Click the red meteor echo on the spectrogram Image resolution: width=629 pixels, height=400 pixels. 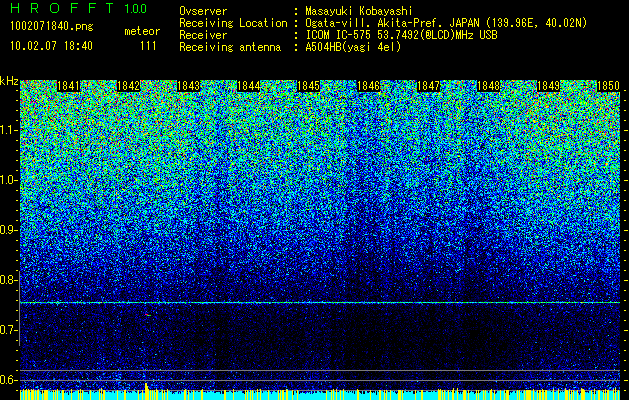(148, 315)
